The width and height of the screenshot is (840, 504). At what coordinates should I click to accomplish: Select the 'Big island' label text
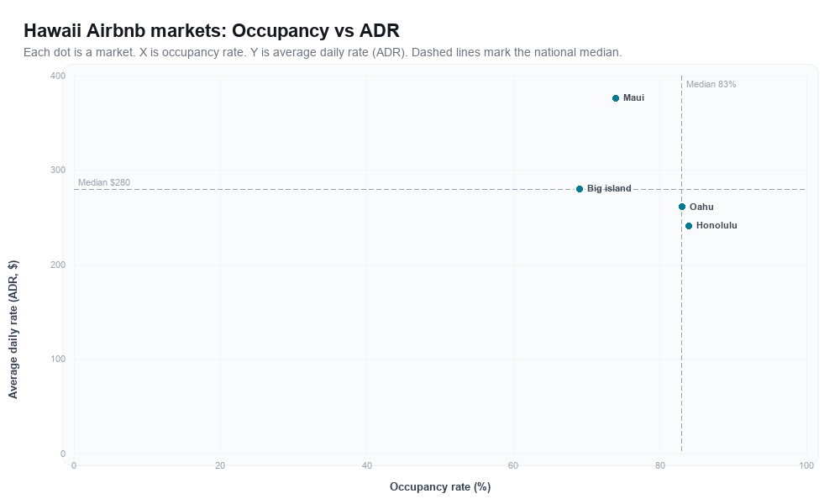pos(609,188)
